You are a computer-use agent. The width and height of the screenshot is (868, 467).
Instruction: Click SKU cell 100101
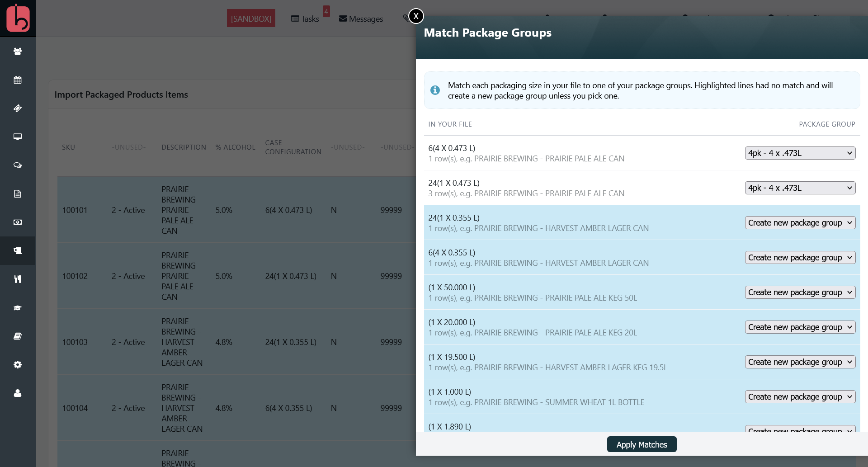click(x=75, y=210)
